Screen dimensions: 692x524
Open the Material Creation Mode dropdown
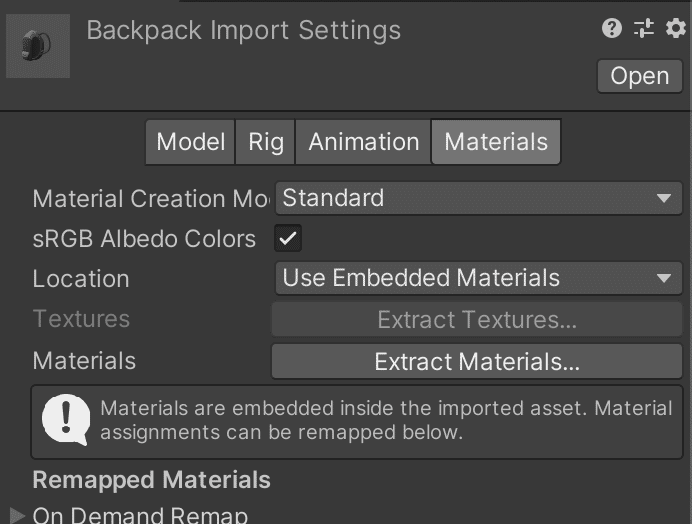tap(478, 198)
